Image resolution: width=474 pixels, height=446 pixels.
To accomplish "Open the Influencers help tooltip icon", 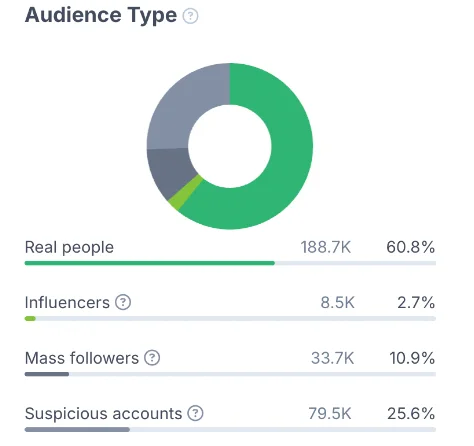I will click(123, 302).
